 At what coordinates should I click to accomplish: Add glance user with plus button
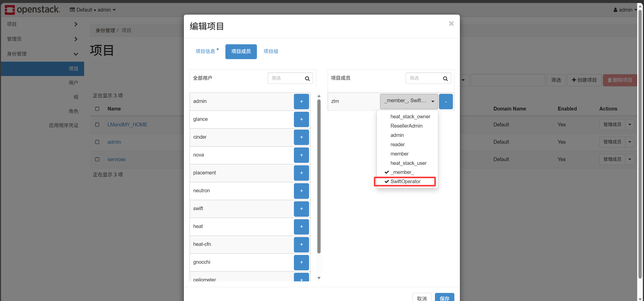(301, 119)
